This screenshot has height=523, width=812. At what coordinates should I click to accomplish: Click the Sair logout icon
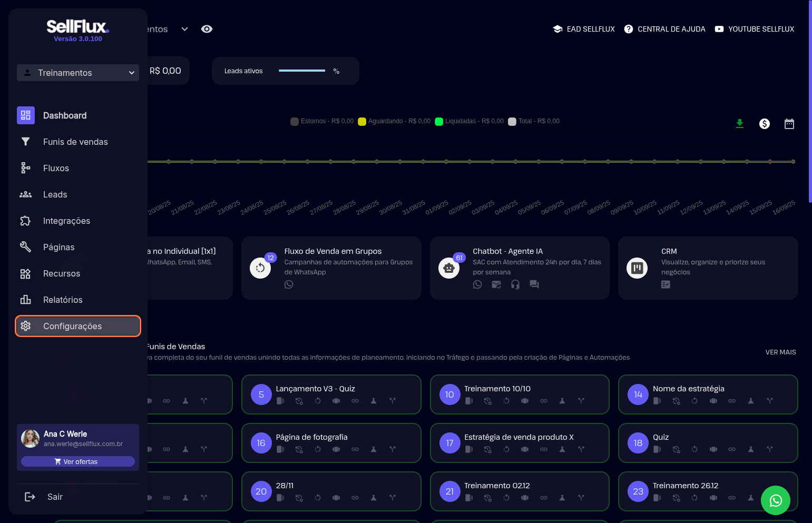30,497
